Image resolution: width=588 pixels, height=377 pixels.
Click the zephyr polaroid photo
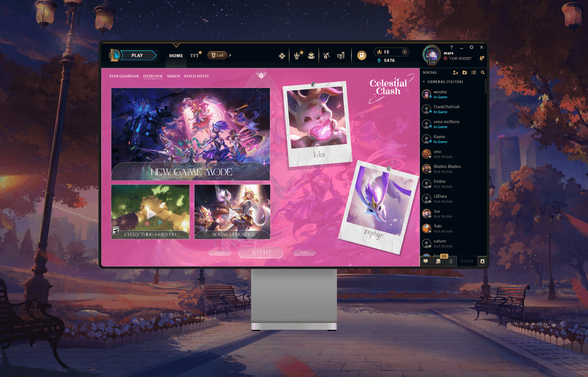[x=378, y=207]
